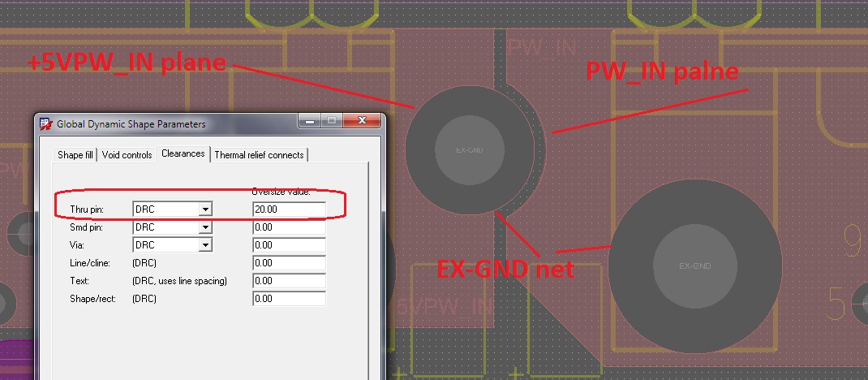Focus the Via oversize value field
868x380 pixels.
(289, 245)
